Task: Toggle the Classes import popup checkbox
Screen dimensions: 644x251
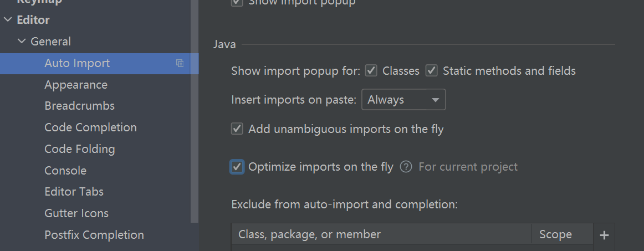Action: pos(372,71)
